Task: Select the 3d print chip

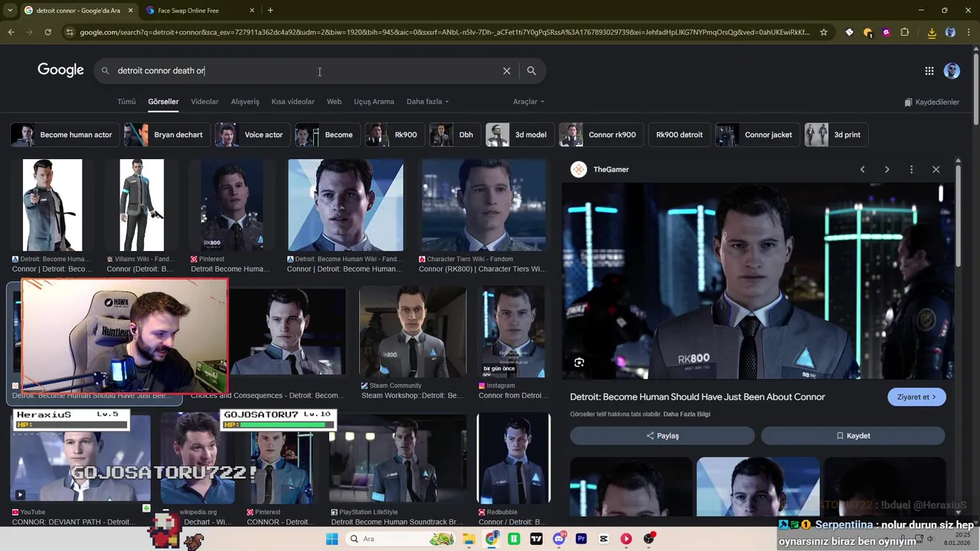Action: (x=835, y=135)
